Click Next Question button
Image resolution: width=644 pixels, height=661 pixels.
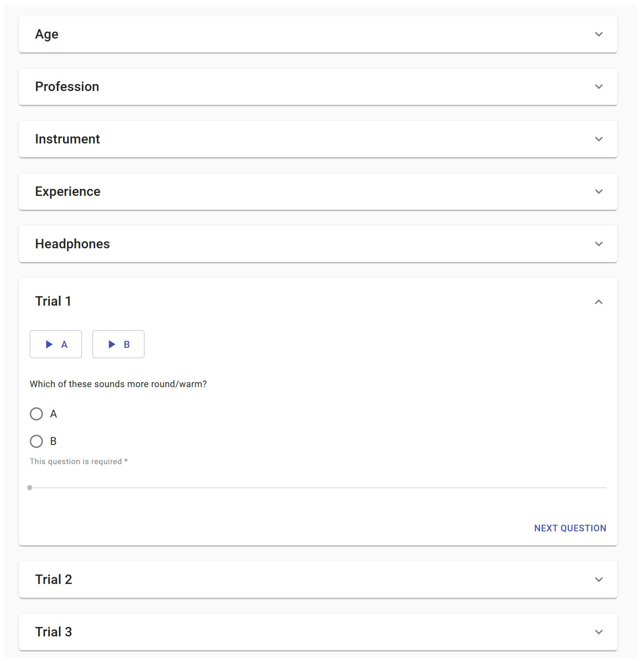pyautogui.click(x=570, y=528)
